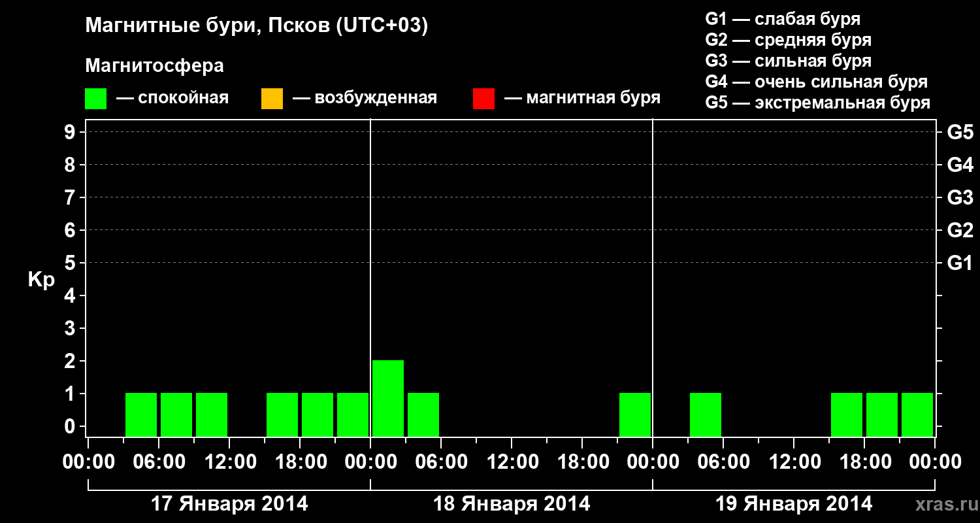980x523 pixels.
Task: Click the red 'магнитная буря' legend swatch
Action: coord(483,99)
